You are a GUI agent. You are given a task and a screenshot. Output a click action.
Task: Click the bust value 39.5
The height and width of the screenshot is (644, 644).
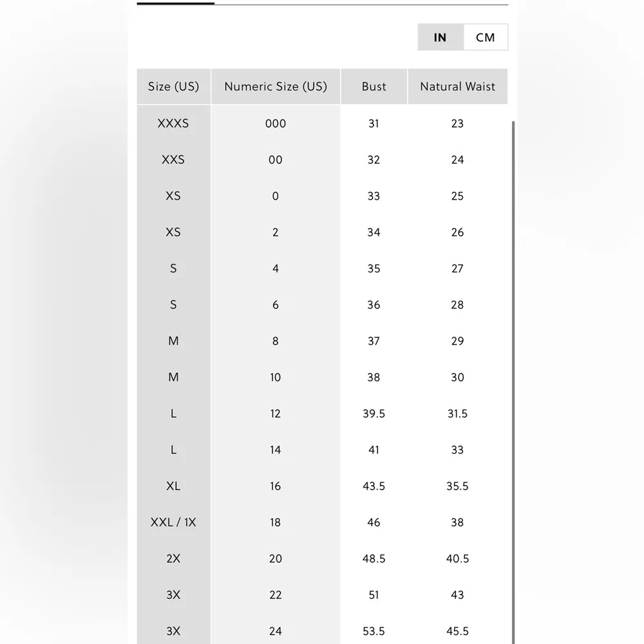(374, 413)
